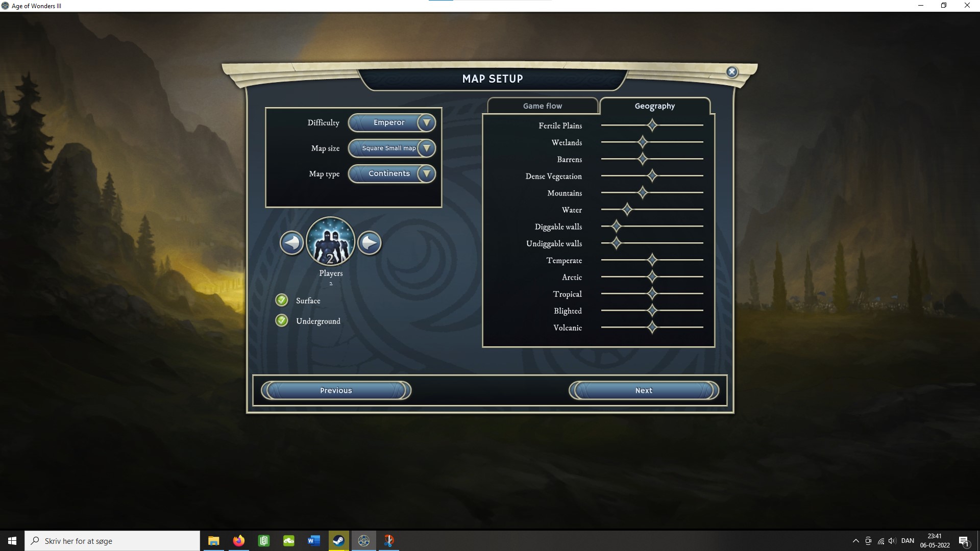
Task: Minimize the Age of Wonders III window
Action: click(921, 6)
